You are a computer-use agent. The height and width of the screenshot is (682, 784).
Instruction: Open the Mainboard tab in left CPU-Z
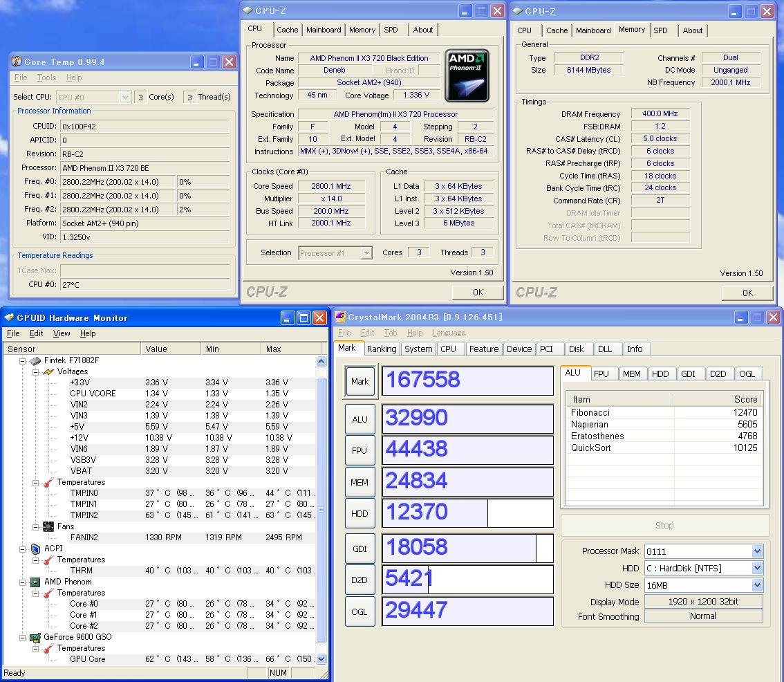[x=324, y=30]
